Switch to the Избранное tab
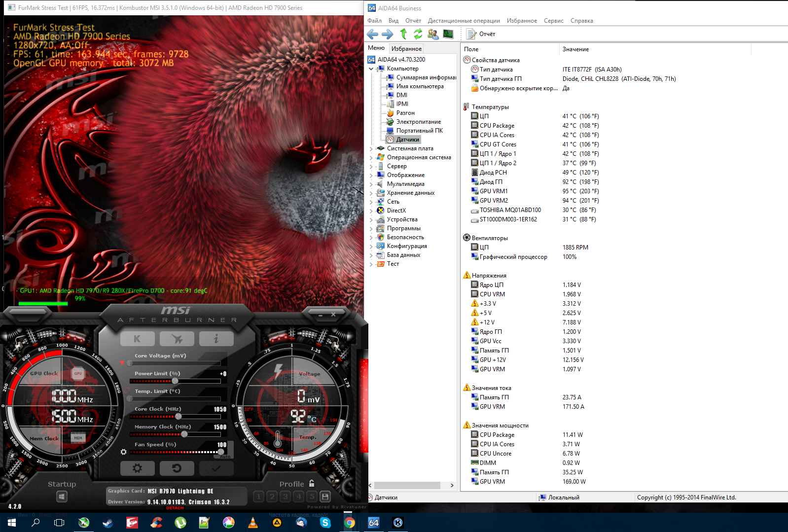Viewport: 788px width, 532px height. click(x=407, y=49)
